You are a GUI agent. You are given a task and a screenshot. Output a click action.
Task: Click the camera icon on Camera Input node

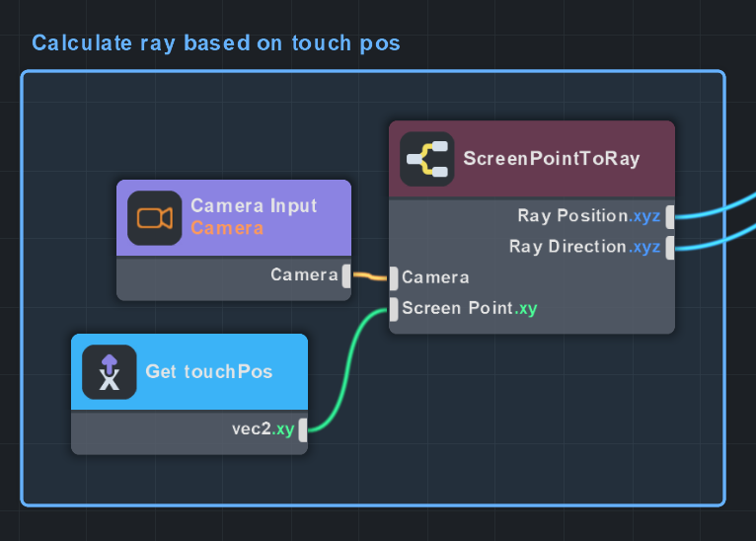click(154, 217)
